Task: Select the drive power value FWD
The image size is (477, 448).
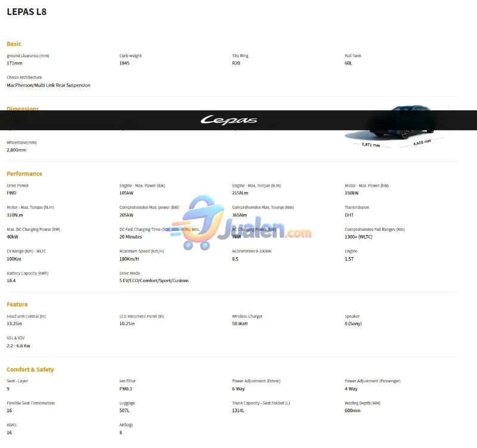Action: [x=11, y=193]
